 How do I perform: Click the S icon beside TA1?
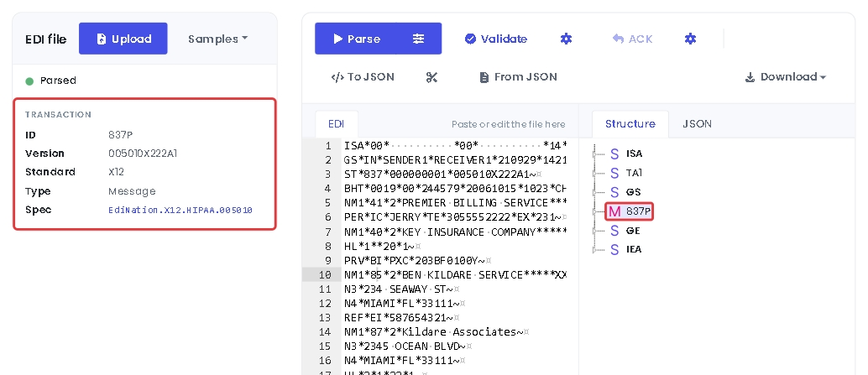tap(614, 173)
